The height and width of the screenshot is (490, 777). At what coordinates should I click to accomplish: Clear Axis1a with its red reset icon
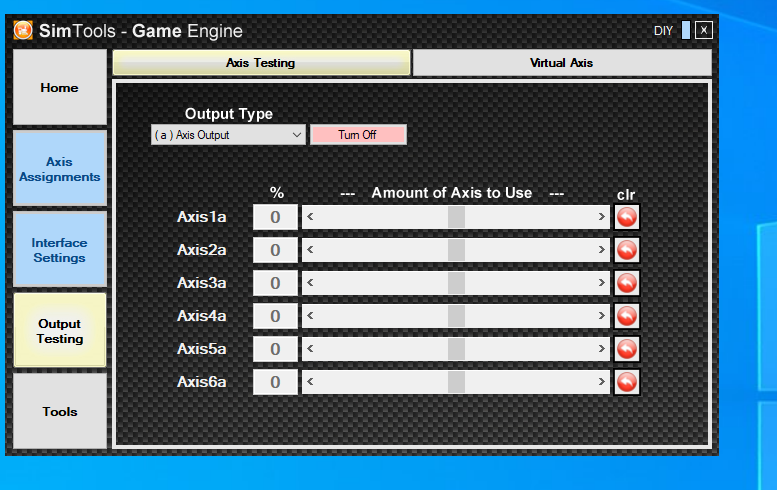pos(627,217)
